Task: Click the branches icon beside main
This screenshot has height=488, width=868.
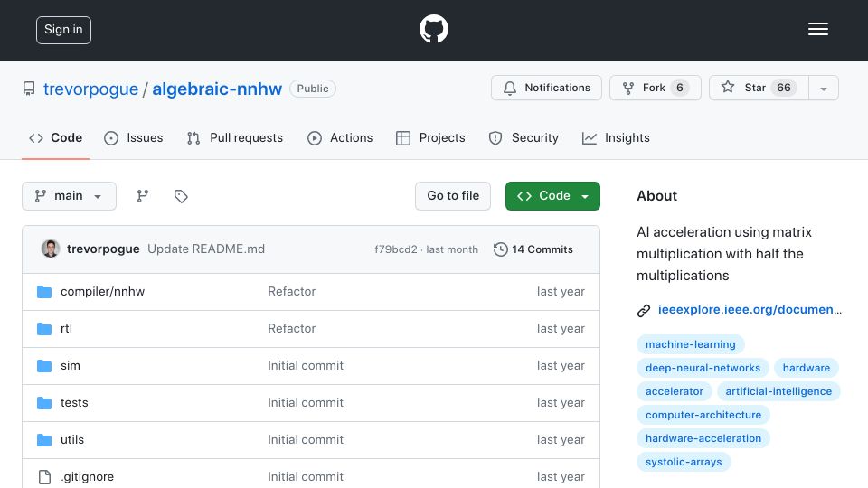Action: pyautogui.click(x=142, y=196)
